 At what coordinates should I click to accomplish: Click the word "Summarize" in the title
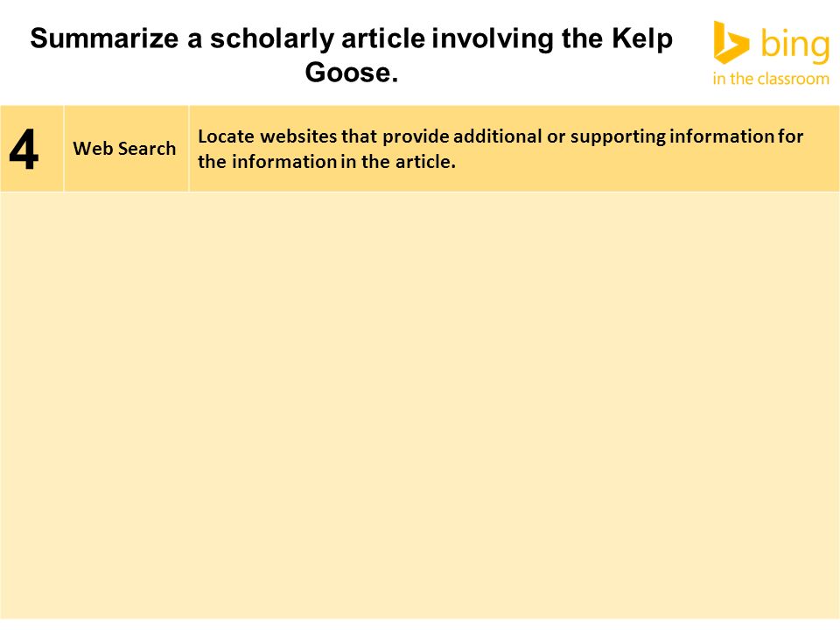104,38
